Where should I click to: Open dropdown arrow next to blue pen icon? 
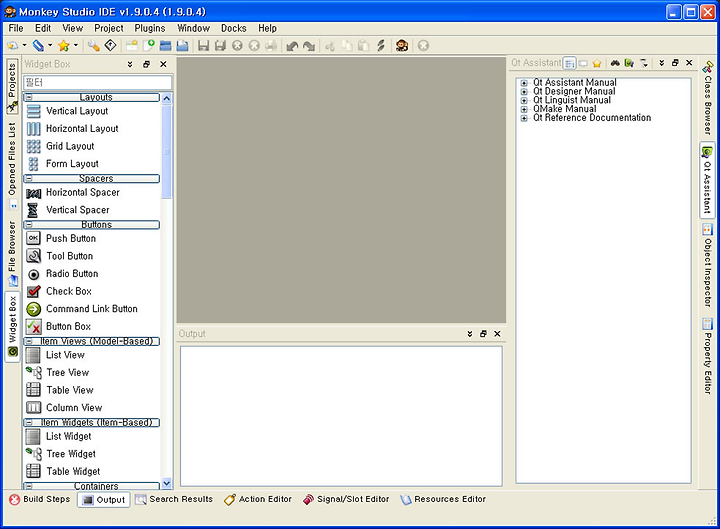click(x=50, y=45)
